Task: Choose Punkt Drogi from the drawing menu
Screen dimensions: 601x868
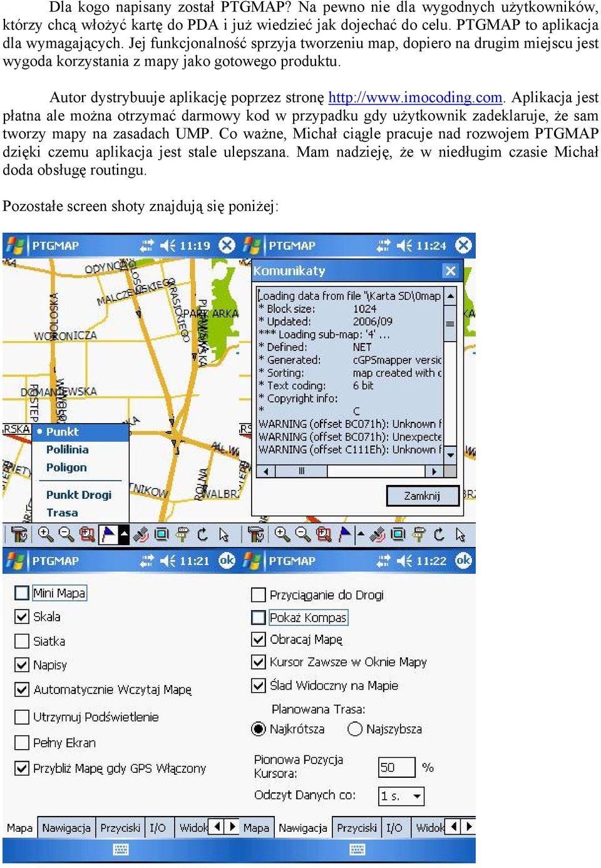Action: pyautogui.click(x=78, y=494)
